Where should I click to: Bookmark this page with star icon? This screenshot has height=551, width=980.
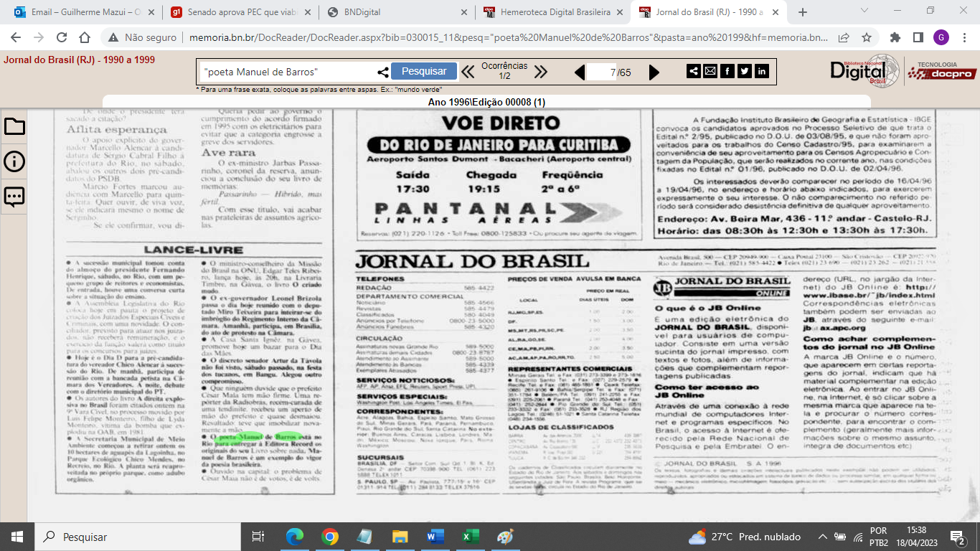click(x=867, y=37)
